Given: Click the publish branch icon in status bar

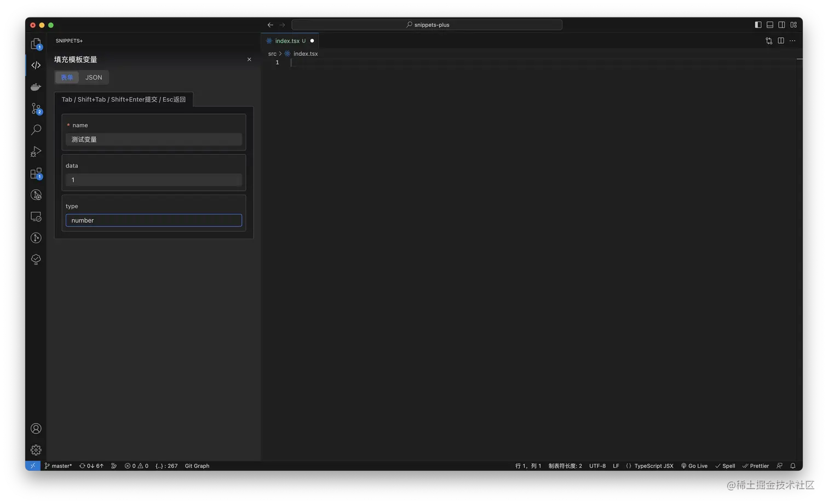Looking at the screenshot, I should [x=114, y=466].
